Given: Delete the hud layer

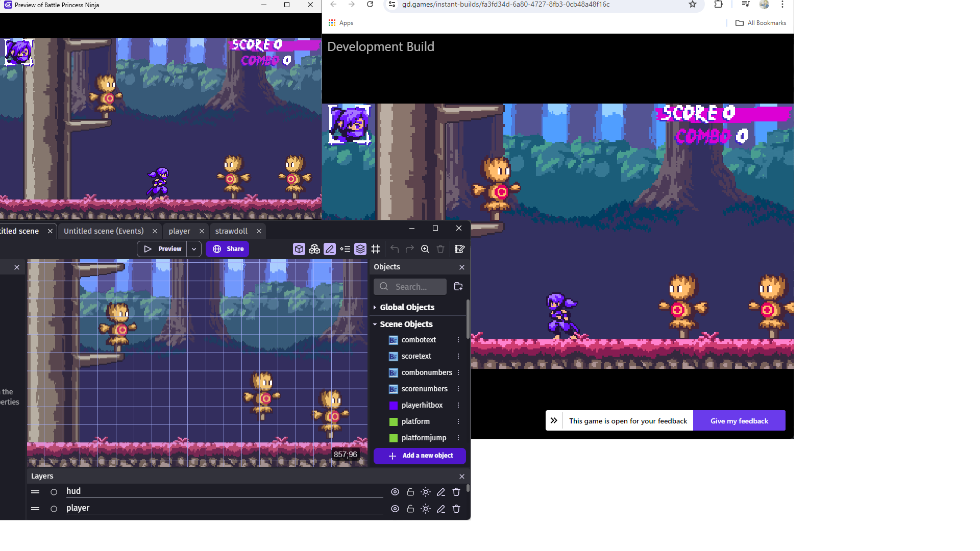Looking at the screenshot, I should coord(456,492).
